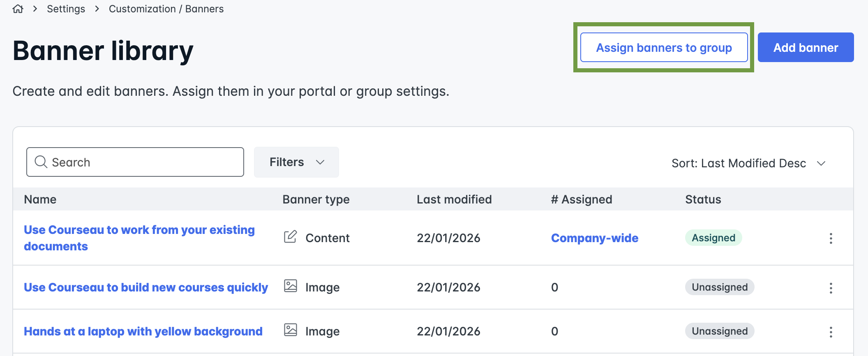The width and height of the screenshot is (868, 356).
Task: Focus the Search input field
Action: pos(135,162)
